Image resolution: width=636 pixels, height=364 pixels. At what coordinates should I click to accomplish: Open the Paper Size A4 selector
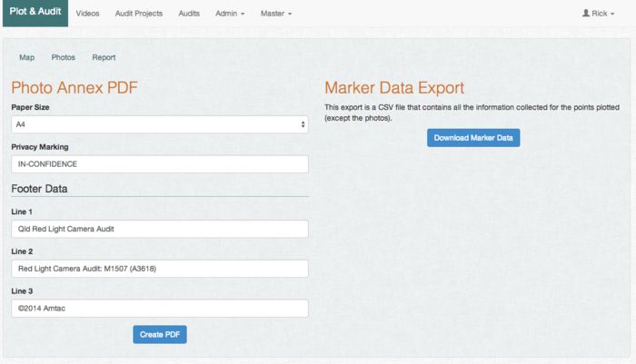[160, 123]
